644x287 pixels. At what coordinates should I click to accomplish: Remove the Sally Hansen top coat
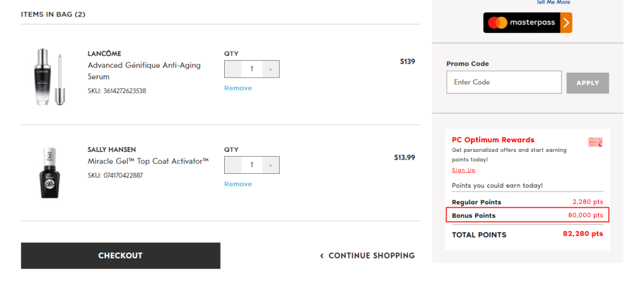pyautogui.click(x=238, y=184)
